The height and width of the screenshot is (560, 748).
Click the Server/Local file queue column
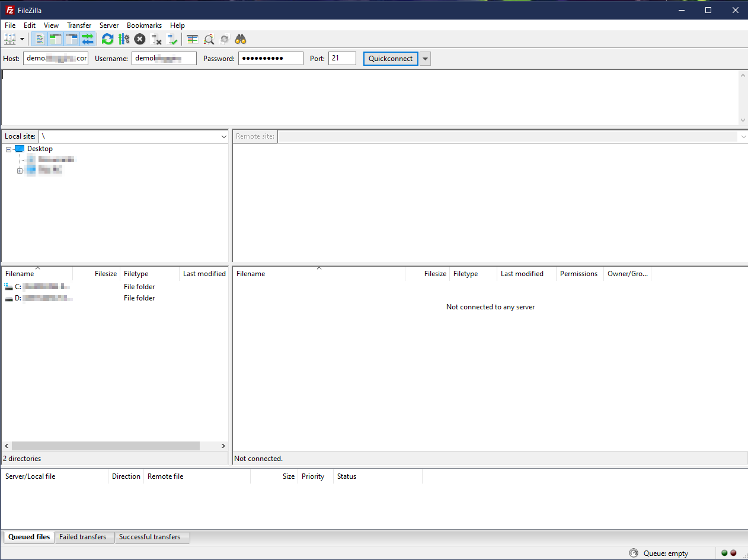pos(55,476)
